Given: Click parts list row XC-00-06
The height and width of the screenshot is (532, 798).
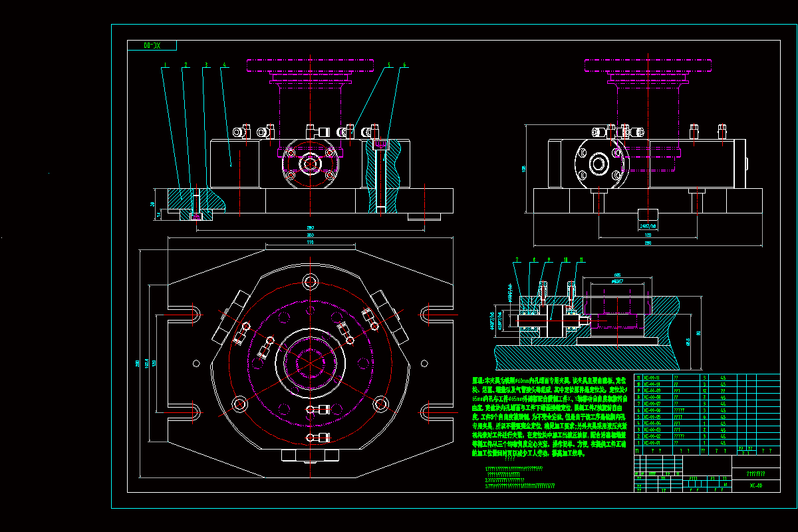Looking at the screenshot, I should (x=708, y=410).
